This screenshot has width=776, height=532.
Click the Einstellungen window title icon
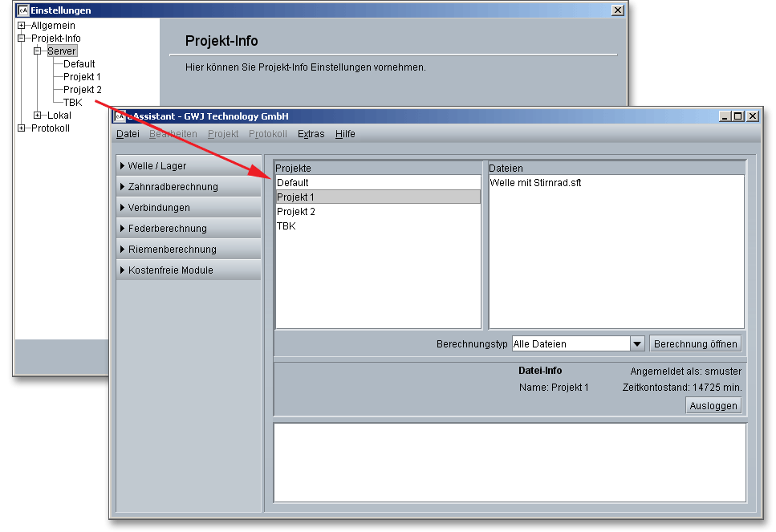pyautogui.click(x=23, y=10)
